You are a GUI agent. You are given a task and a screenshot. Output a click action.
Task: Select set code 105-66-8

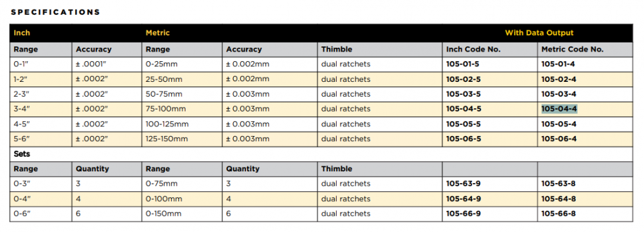(x=558, y=213)
